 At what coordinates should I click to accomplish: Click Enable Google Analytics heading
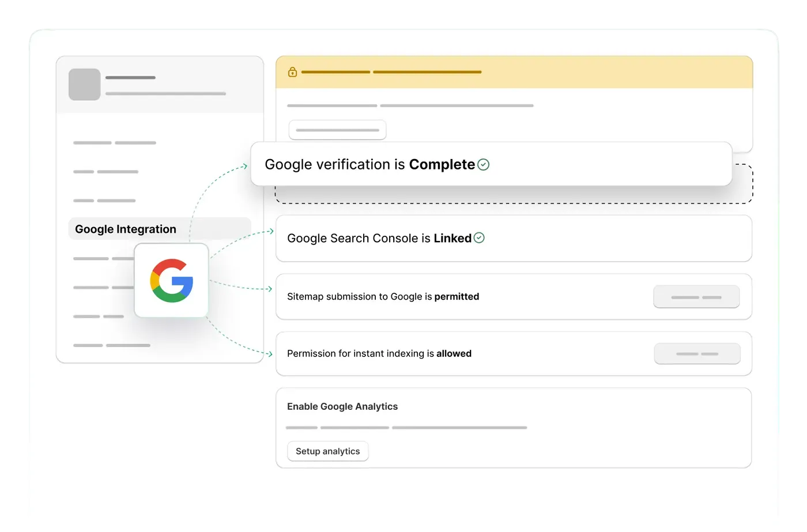click(x=342, y=406)
